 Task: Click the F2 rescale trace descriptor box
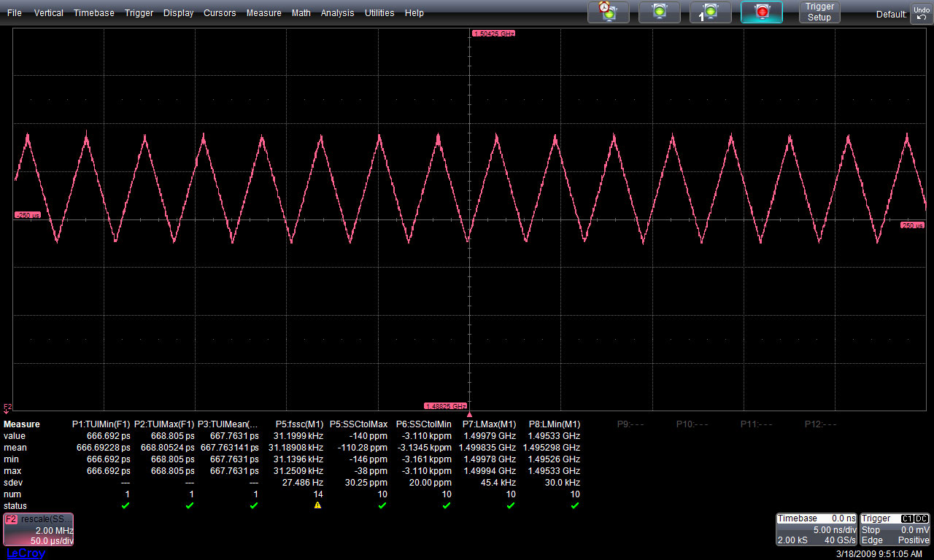coord(38,529)
